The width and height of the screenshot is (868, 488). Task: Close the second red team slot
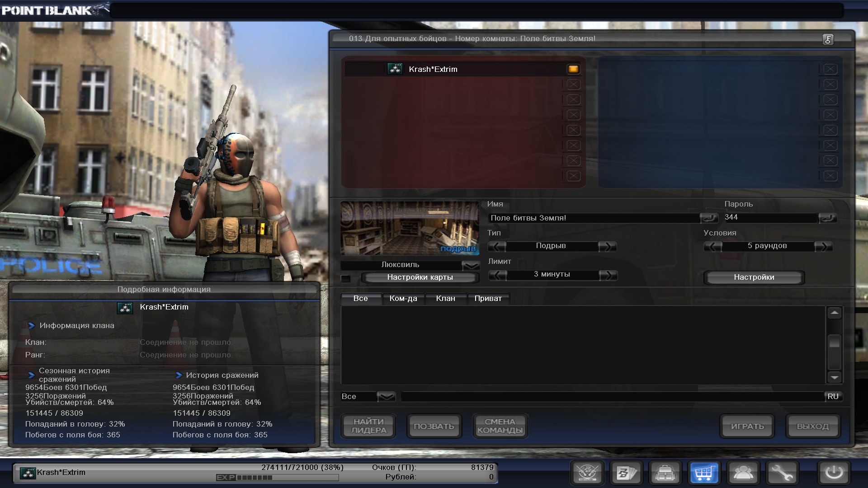pos(573,84)
